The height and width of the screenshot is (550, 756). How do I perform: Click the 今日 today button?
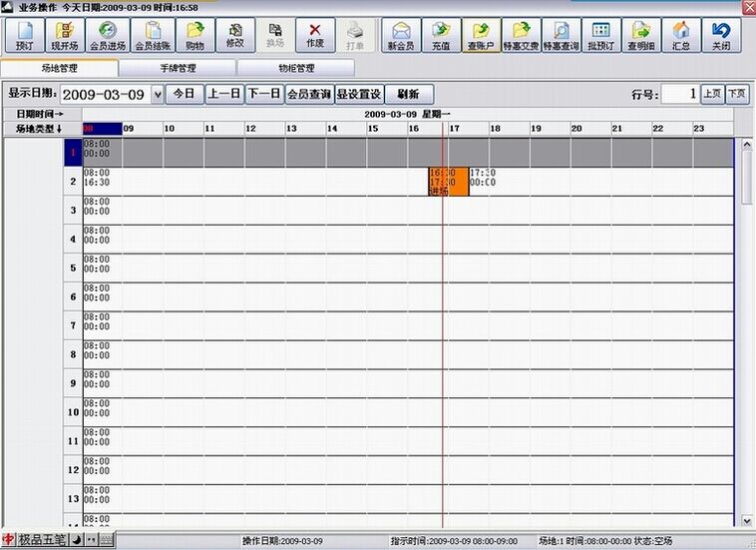[183, 94]
